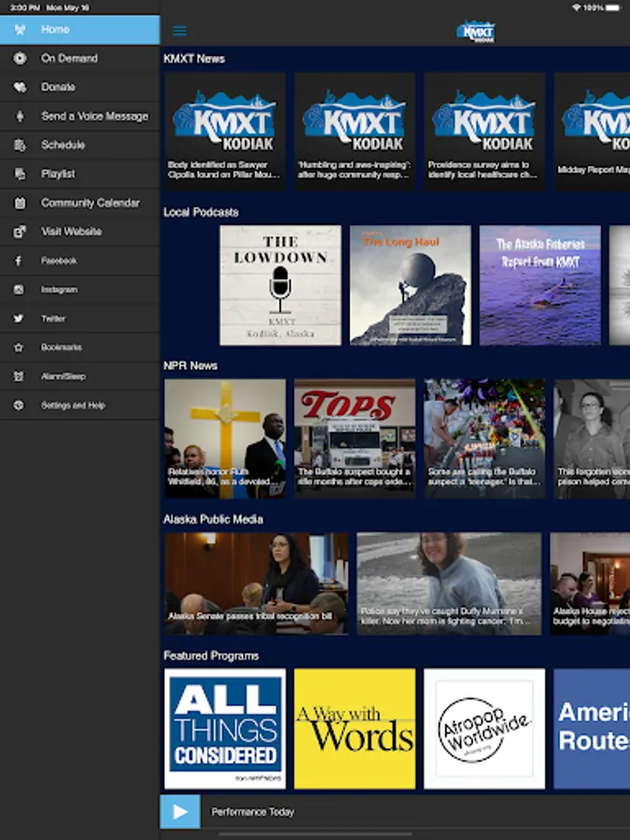Image resolution: width=630 pixels, height=840 pixels.
Task: Open Alaska House budget story
Action: 590,584
